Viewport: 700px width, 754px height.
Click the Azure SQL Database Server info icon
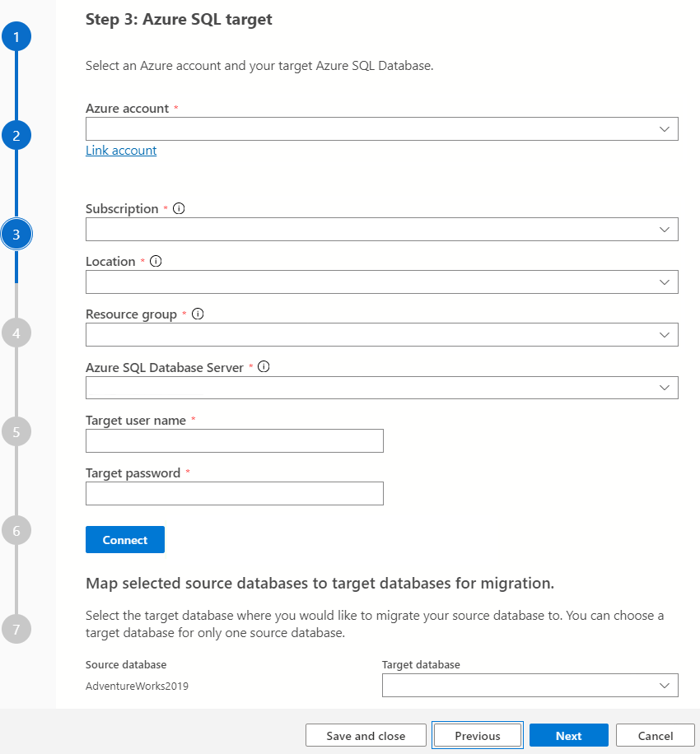pos(263,366)
